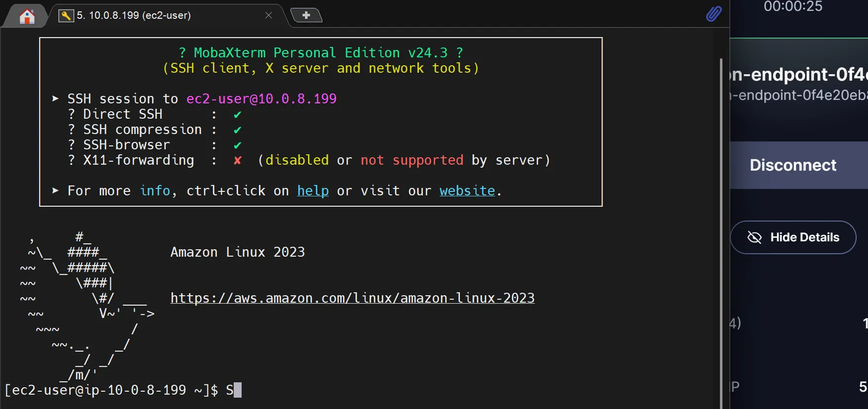Click the paperclip attach icon

(714, 14)
